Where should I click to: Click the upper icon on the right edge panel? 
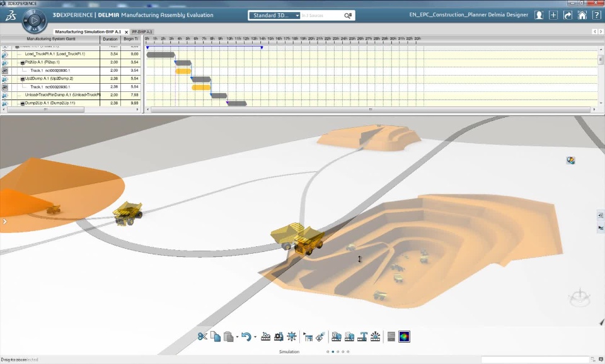601,215
